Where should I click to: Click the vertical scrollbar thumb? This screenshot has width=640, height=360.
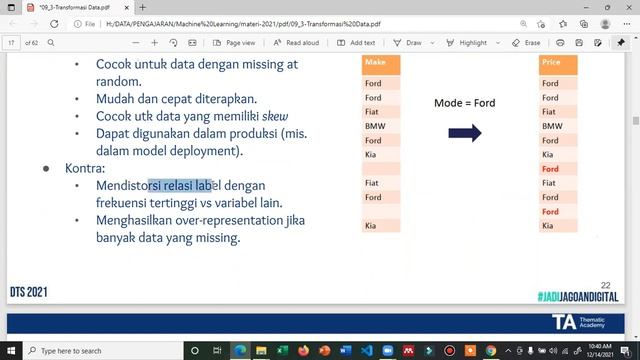(x=636, y=121)
